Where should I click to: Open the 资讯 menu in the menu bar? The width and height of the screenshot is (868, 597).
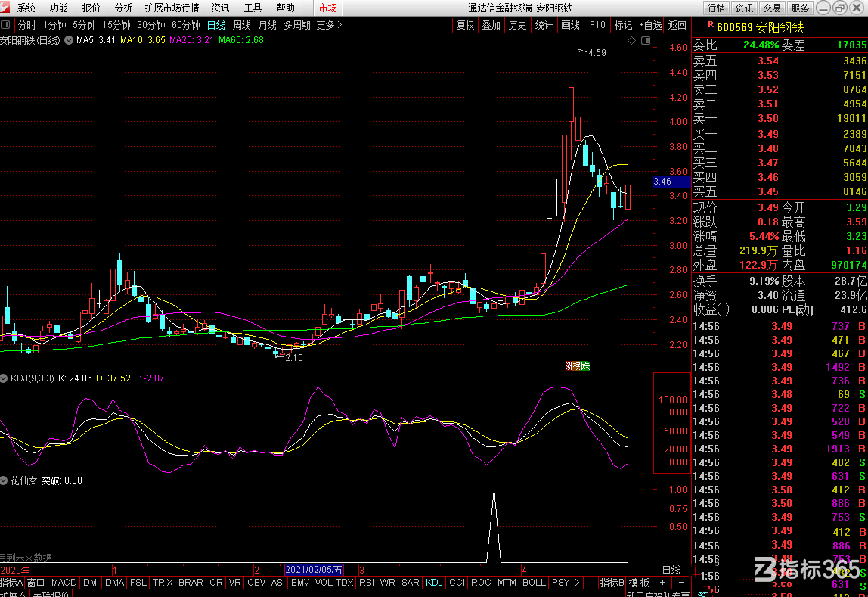[x=220, y=8]
